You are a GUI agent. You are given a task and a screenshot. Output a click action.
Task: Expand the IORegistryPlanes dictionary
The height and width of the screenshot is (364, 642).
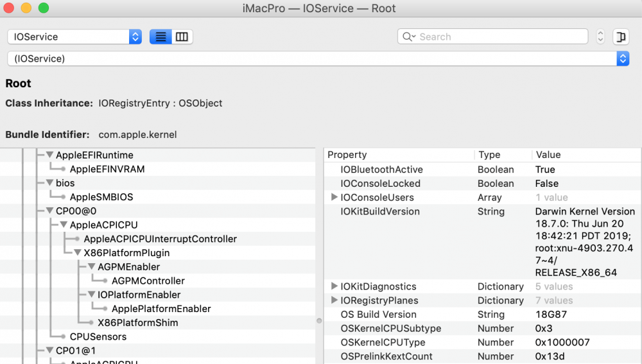[334, 300]
